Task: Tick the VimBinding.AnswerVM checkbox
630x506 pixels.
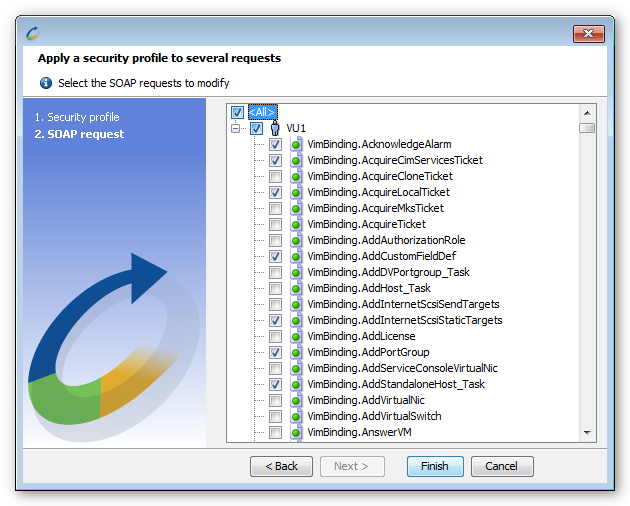Action: (275, 432)
